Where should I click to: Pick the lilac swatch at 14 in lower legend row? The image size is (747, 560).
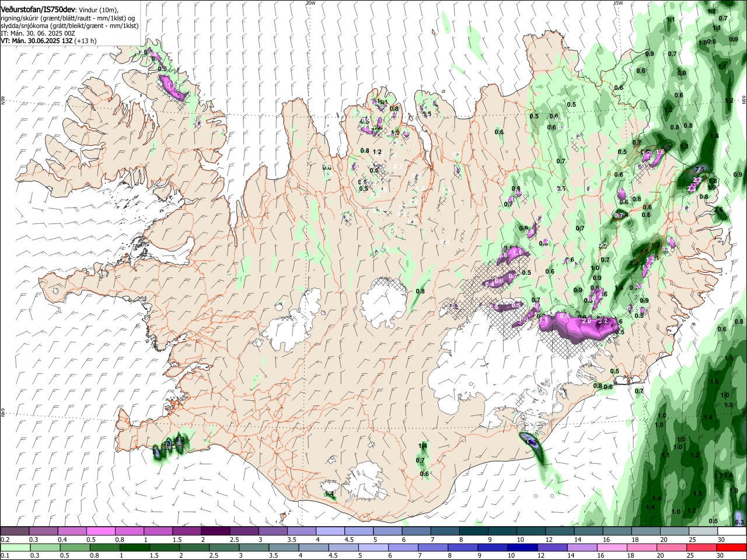[x=582, y=547]
